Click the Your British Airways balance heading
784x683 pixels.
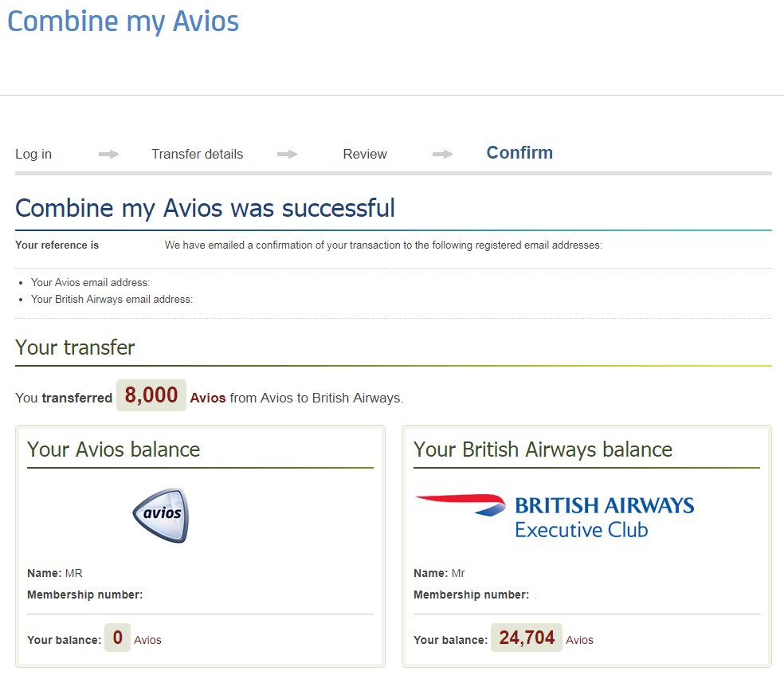tap(543, 449)
